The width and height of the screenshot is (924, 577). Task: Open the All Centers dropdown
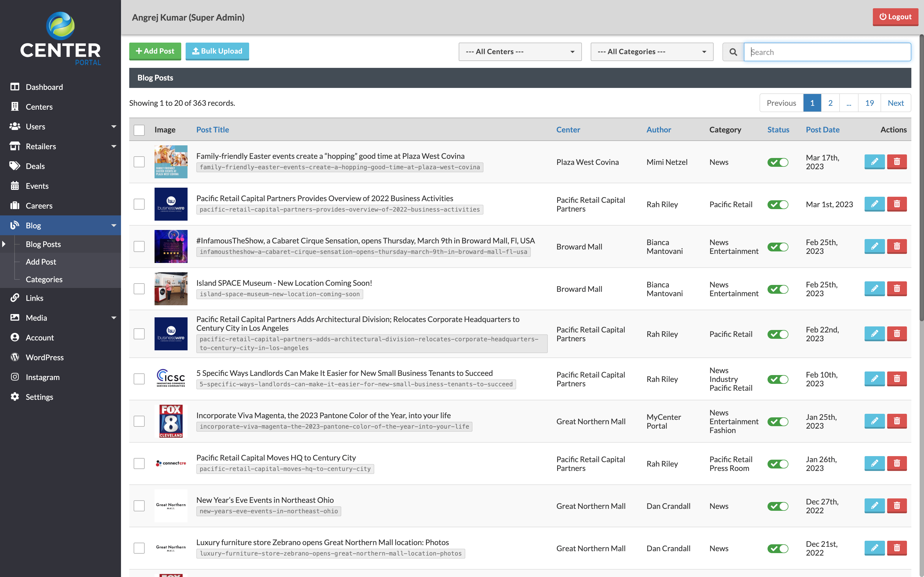pyautogui.click(x=520, y=52)
